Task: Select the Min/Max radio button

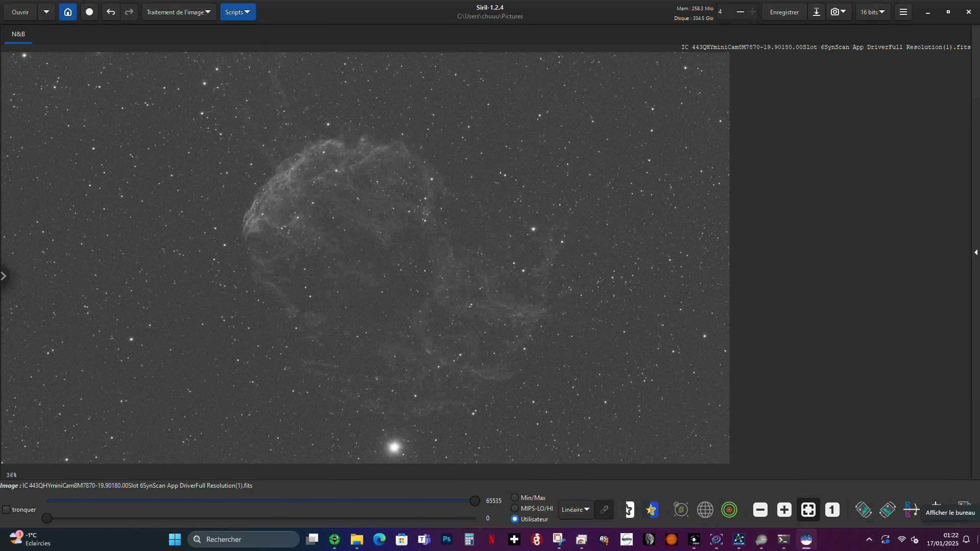Action: point(515,497)
